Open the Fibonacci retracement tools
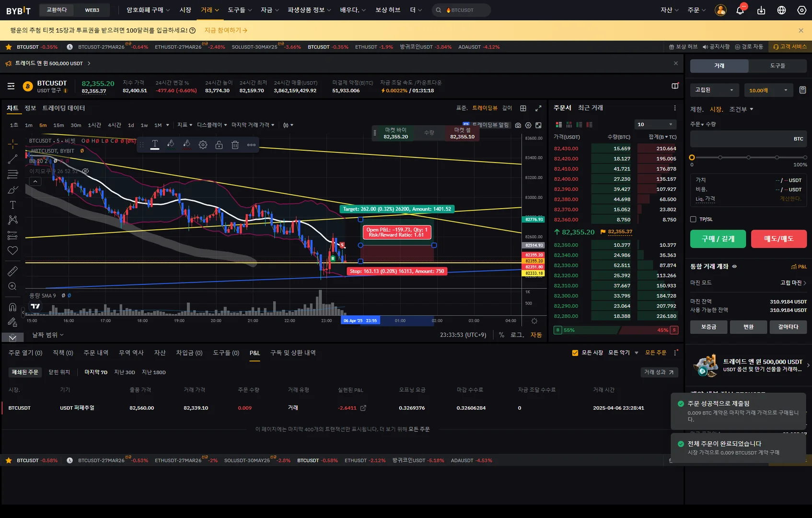This screenshot has height=518, width=812. 13,174
